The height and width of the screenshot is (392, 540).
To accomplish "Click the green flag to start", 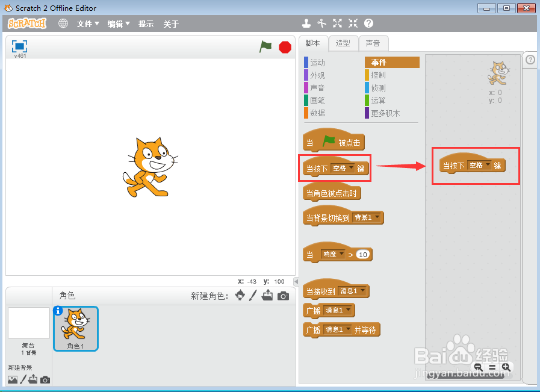I will (x=265, y=46).
